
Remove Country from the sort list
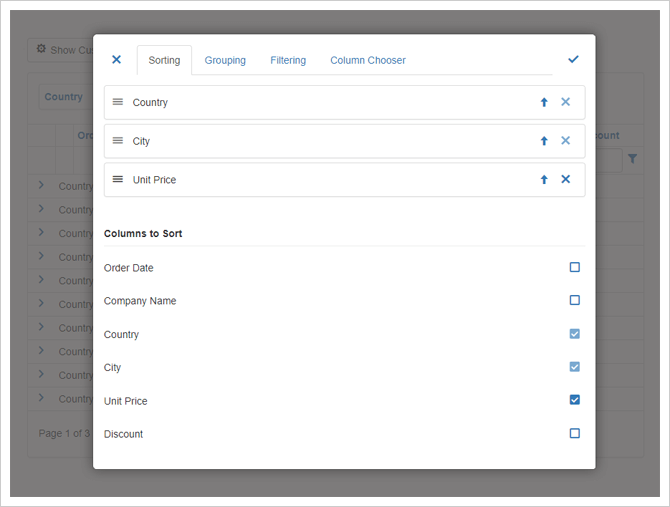(565, 102)
